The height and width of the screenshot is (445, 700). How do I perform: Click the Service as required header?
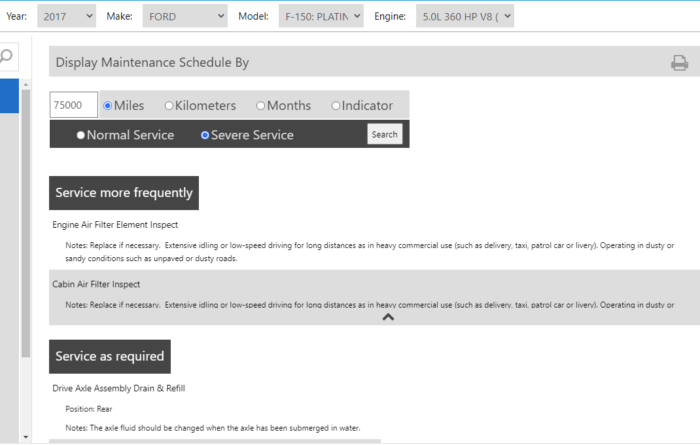[x=110, y=356]
